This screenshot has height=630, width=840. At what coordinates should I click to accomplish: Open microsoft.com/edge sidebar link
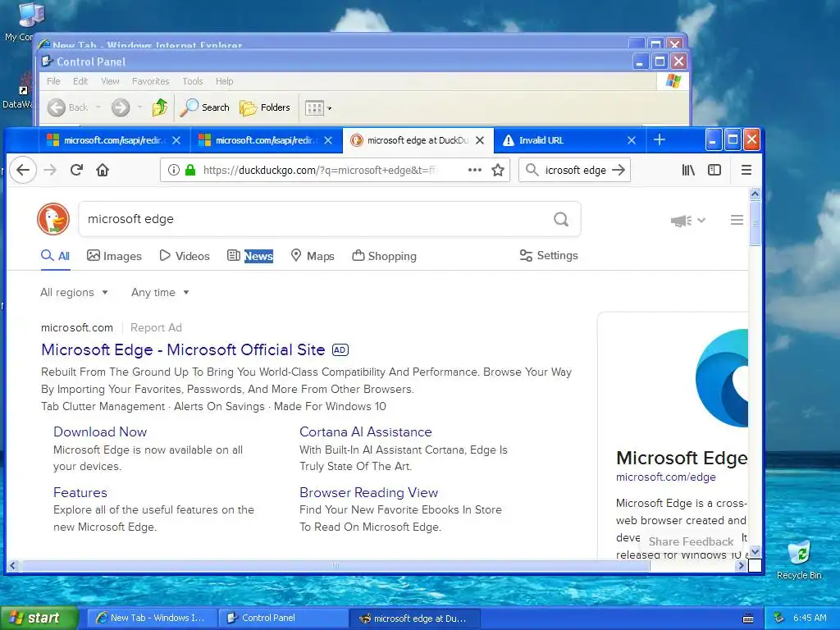coord(666,477)
